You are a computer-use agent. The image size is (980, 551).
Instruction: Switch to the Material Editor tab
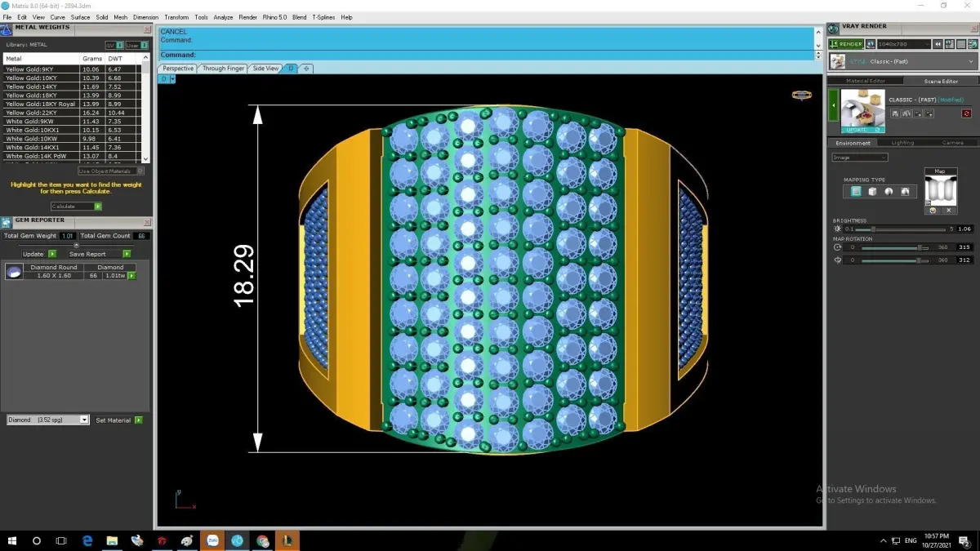[865, 81]
